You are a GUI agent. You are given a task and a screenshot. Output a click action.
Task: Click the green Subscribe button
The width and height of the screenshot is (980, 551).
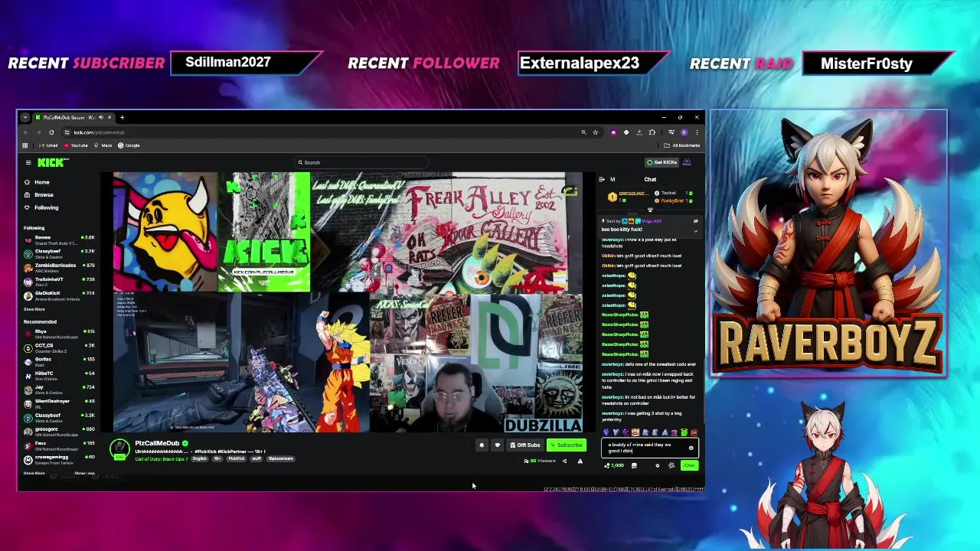click(567, 445)
